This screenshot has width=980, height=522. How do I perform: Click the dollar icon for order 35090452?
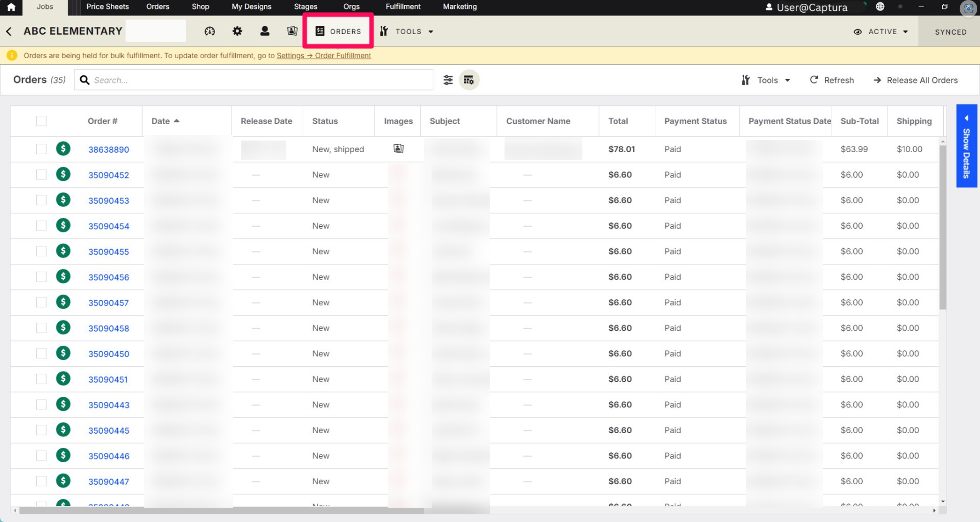[63, 175]
